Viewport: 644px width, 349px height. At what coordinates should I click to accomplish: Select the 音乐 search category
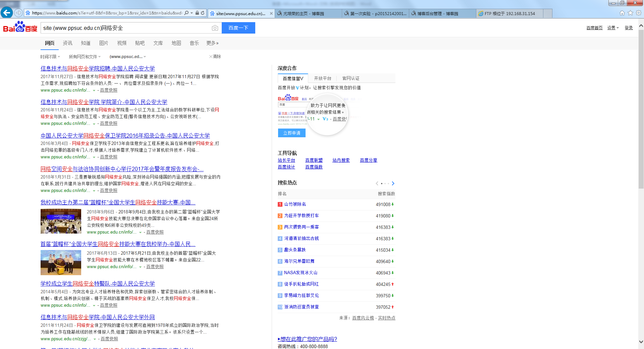[194, 43]
